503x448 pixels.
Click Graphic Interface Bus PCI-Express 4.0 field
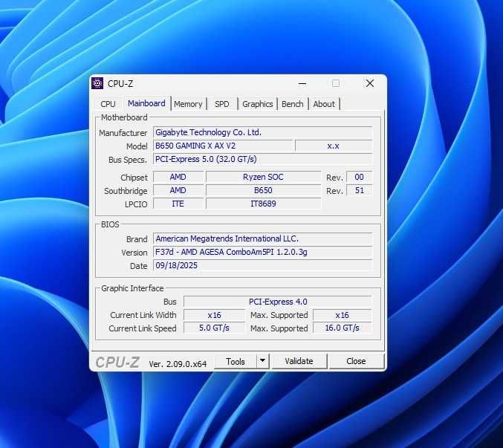278,302
